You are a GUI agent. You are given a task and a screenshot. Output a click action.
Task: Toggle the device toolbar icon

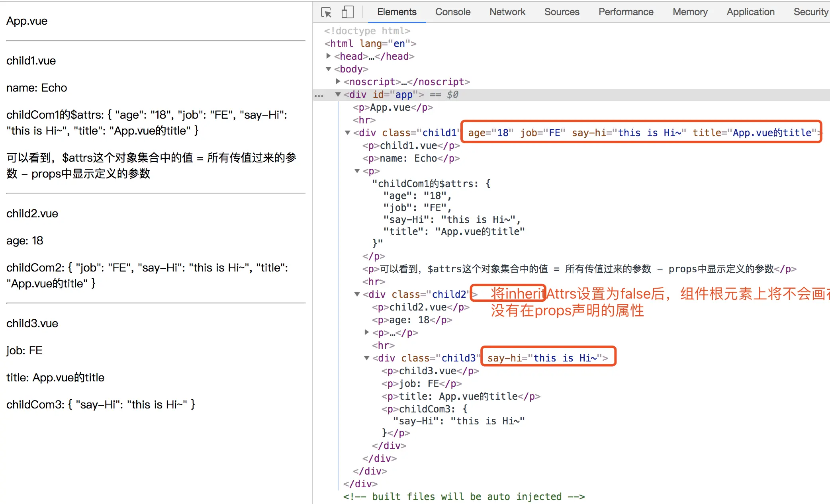coord(347,12)
